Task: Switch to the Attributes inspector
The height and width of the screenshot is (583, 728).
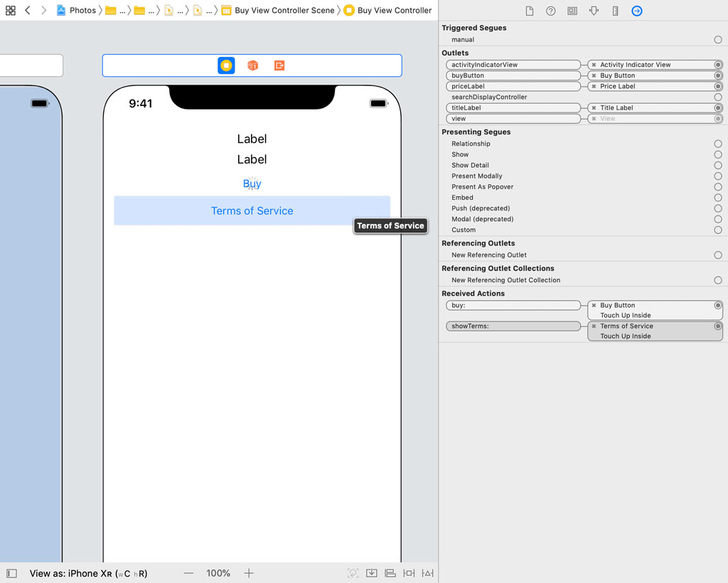Action: click(x=594, y=11)
